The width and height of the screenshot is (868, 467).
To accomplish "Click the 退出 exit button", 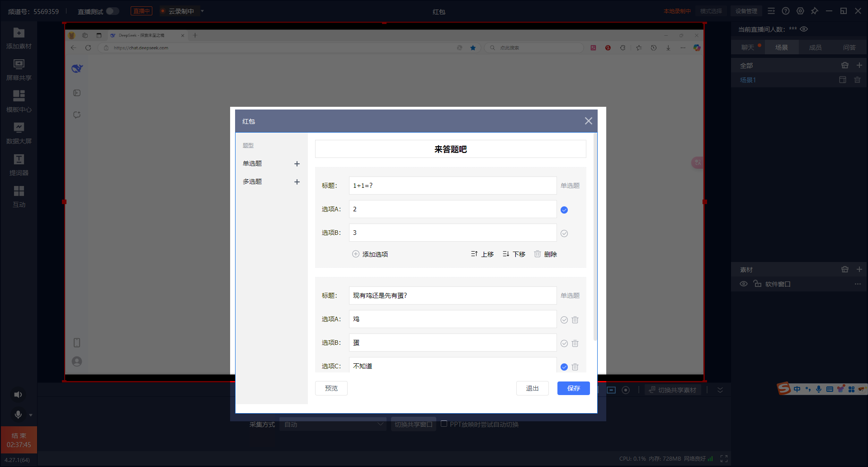I will tap(532, 388).
